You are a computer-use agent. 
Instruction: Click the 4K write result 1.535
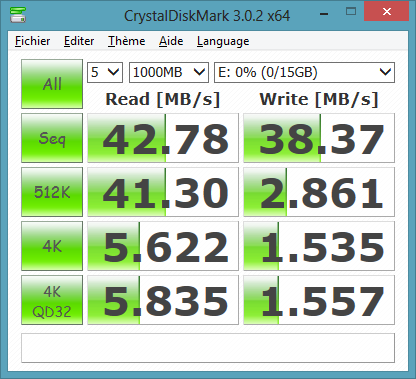[x=319, y=246]
